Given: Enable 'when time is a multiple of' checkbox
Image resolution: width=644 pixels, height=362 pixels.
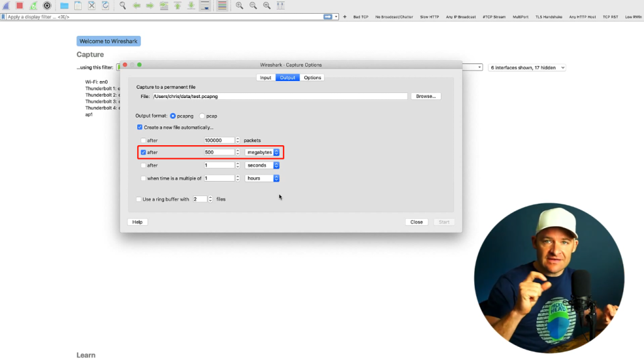Looking at the screenshot, I should point(143,178).
